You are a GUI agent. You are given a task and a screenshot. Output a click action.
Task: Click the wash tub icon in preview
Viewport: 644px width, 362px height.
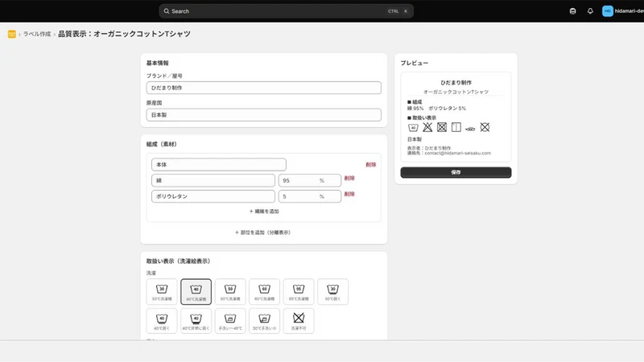(x=413, y=127)
